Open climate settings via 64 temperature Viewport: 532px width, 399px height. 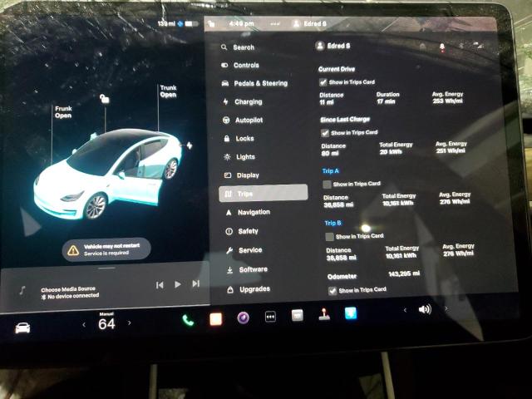click(106, 324)
